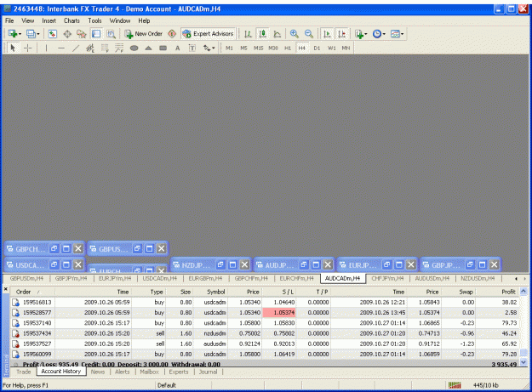532x392 pixels.
Task: Expand the arrows objects dropdown
Action: point(213,48)
